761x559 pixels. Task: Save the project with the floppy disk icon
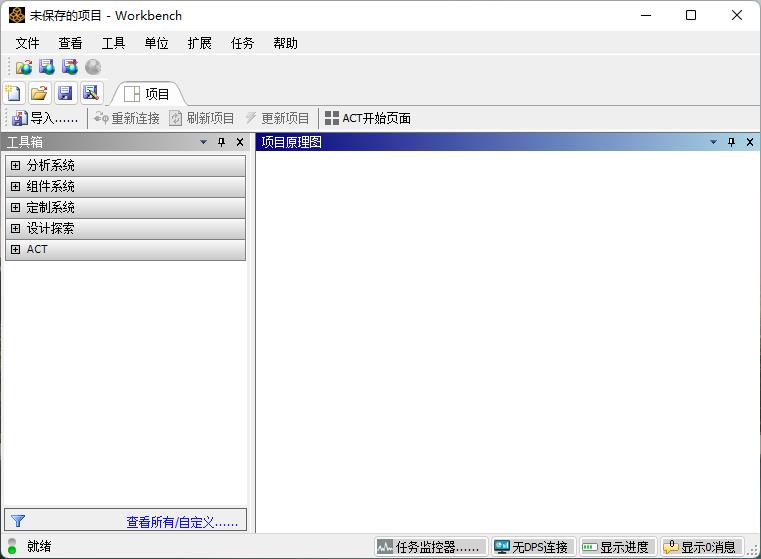pyautogui.click(x=65, y=93)
